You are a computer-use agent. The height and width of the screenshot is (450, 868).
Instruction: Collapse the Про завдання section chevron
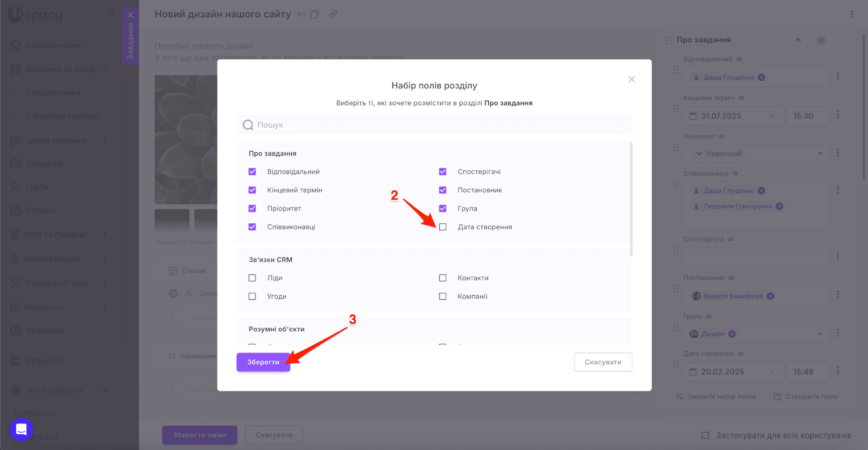(798, 40)
